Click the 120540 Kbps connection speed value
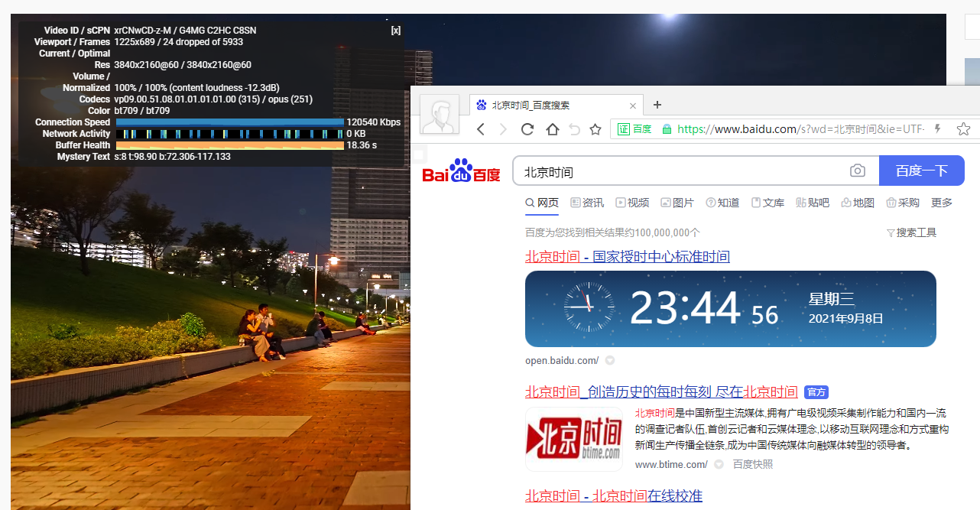Screen dimensions: 980x510 [x=374, y=122]
